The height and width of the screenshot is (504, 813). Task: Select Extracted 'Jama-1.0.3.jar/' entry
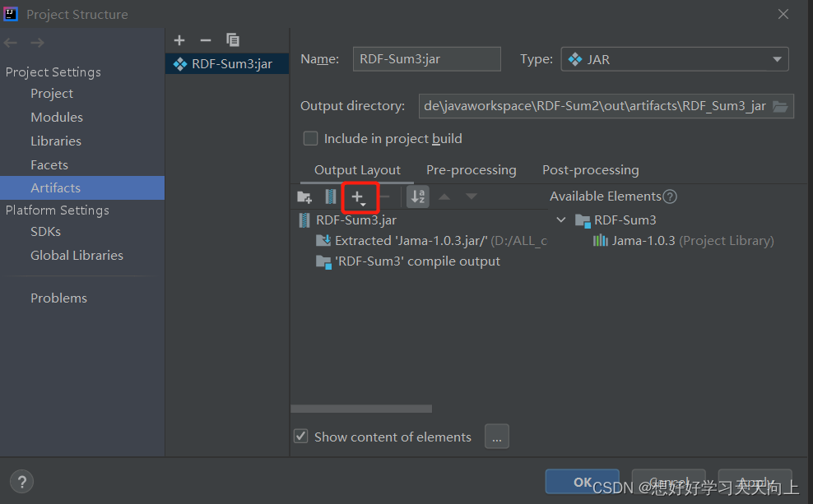(x=431, y=241)
